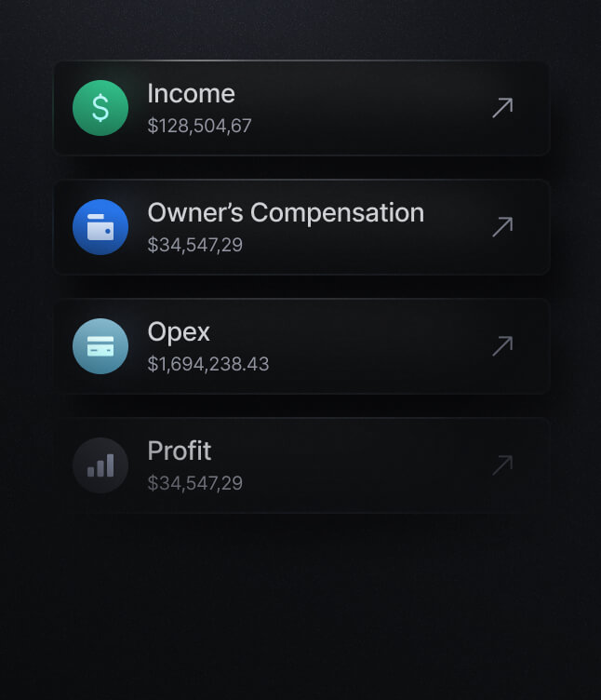Click the bar chart Profit icon
The image size is (601, 700).
coord(100,465)
